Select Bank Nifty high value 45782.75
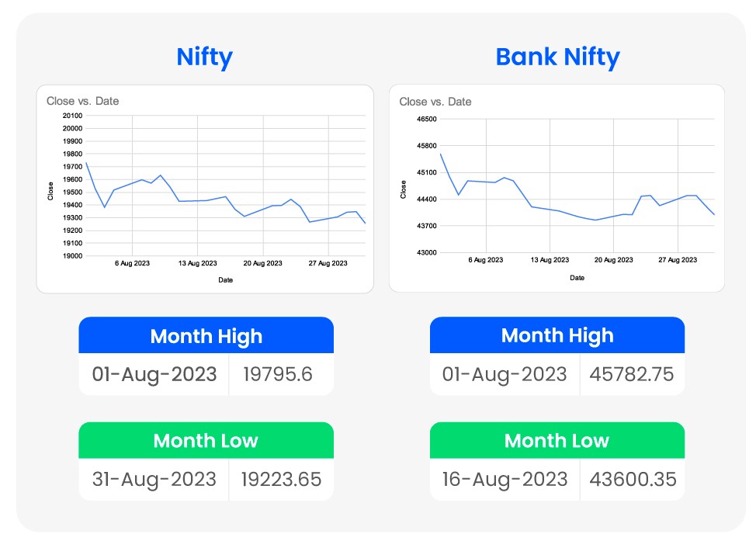The image size is (756, 541). pyautogui.click(x=632, y=374)
